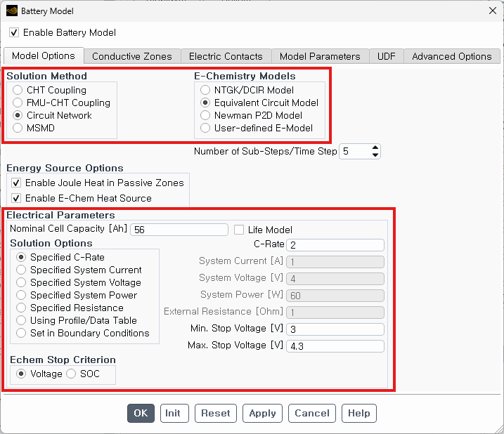504x434 pixels.
Task: Select NTGK/DCIR Model radio button
Action: point(205,90)
